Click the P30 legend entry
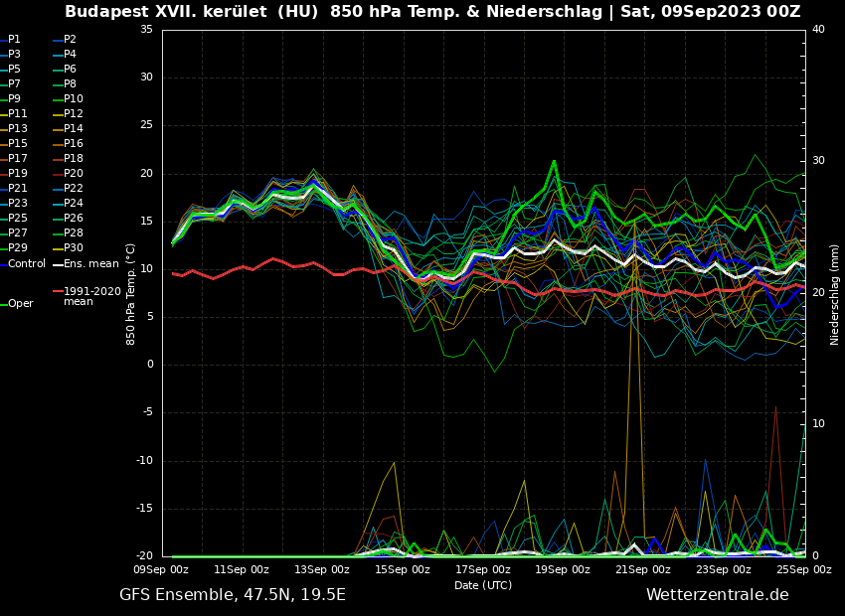 (74, 247)
